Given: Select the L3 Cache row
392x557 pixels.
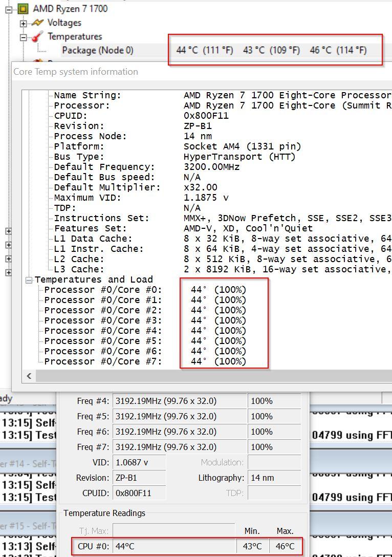Looking at the screenshot, I should pyautogui.click(x=222, y=269).
